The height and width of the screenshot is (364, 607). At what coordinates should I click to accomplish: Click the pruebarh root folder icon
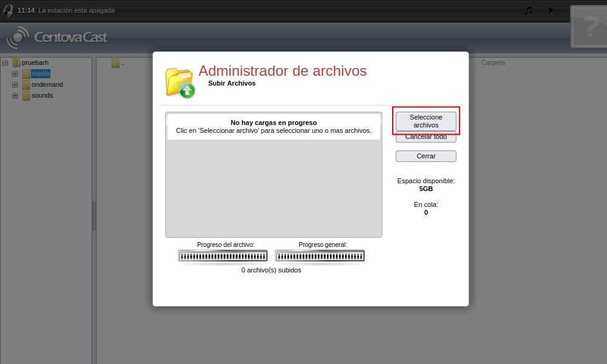coord(16,62)
